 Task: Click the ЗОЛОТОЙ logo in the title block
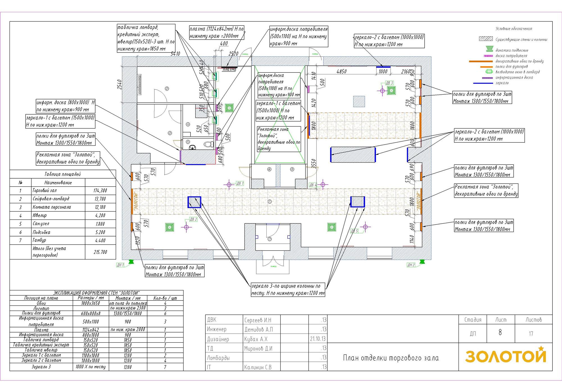point(506,355)
